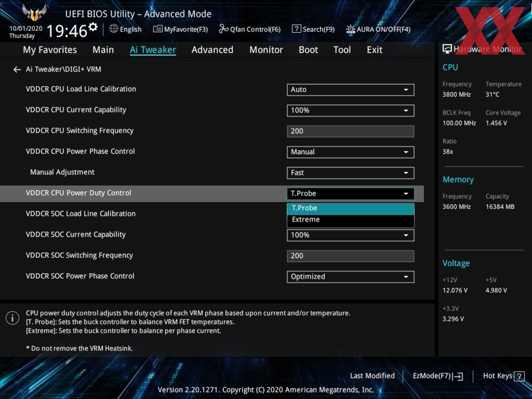Click the back arrow beside Ai Tweaker\DIGI+ VRM
The height and width of the screenshot is (399, 532).
17,70
